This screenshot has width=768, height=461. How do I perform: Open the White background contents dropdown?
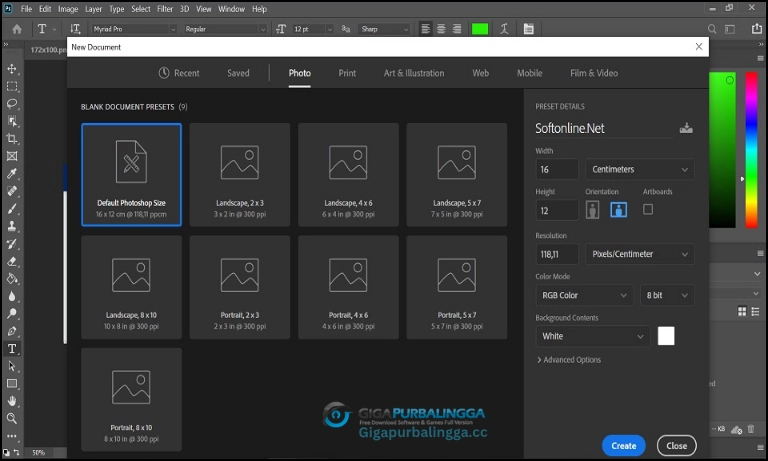coord(593,337)
